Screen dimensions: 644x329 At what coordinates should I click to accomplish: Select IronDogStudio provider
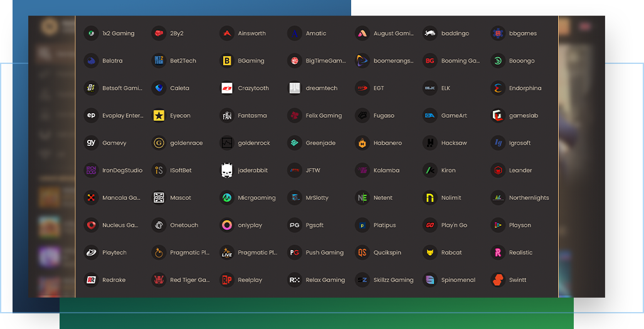click(113, 170)
